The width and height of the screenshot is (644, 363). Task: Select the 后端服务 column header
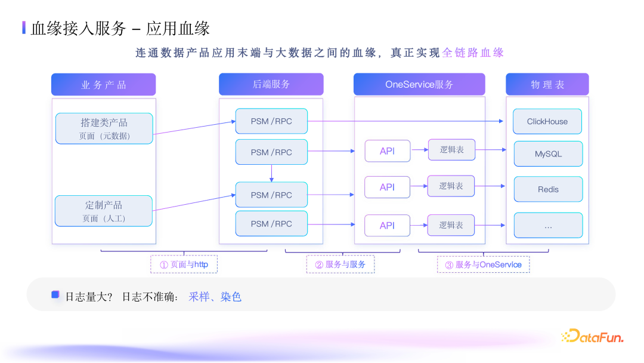(x=271, y=85)
